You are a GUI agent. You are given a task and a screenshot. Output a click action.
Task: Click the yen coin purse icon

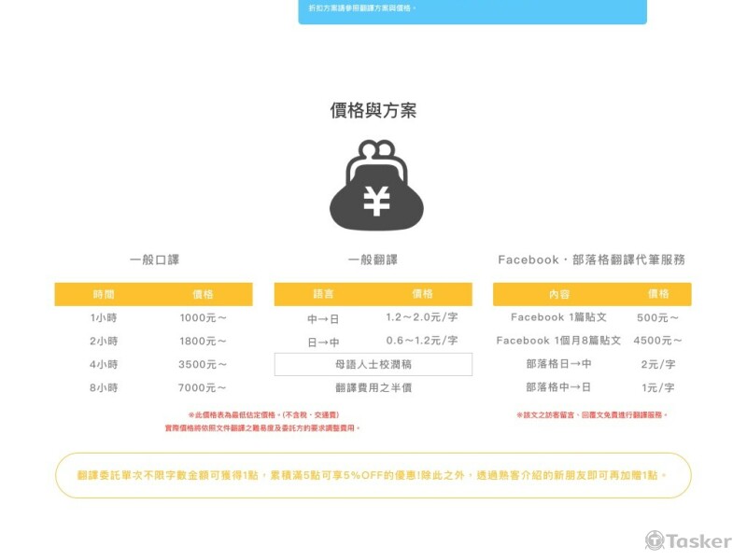point(375,185)
